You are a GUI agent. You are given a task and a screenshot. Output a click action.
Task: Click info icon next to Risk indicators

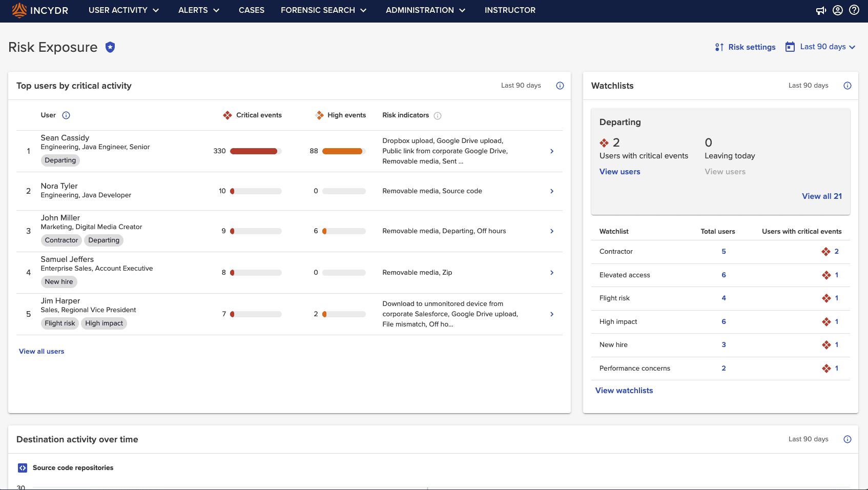pos(438,116)
